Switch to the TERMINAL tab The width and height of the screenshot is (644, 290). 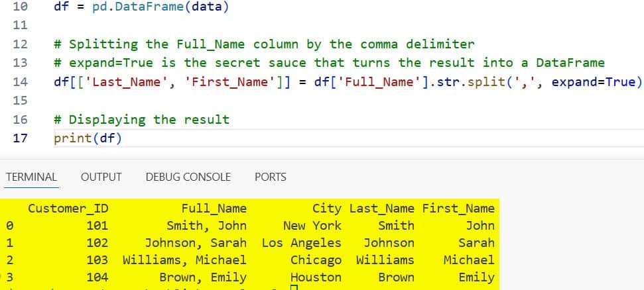tap(31, 177)
